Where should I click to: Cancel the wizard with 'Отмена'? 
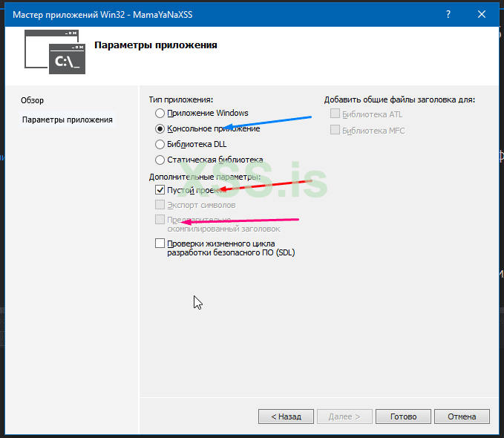(462, 416)
